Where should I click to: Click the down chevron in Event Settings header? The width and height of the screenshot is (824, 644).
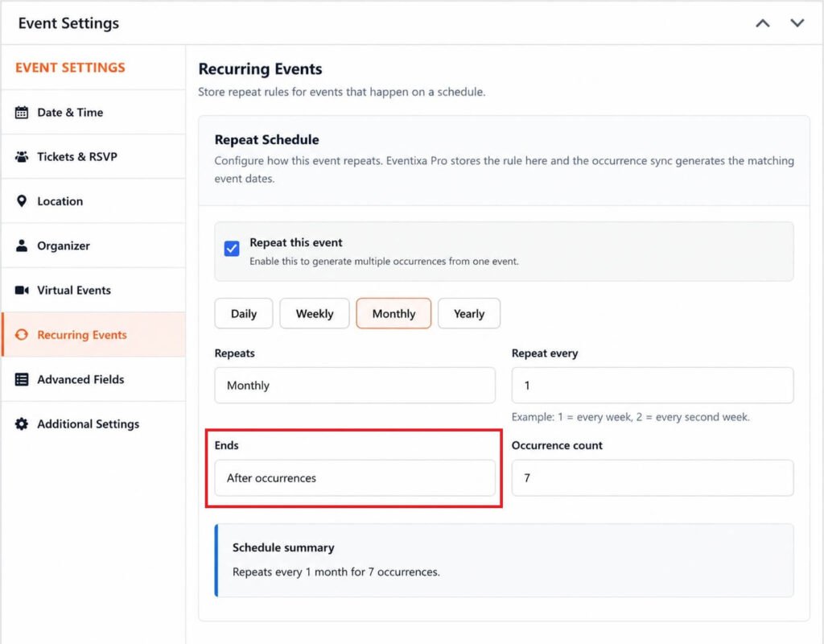[797, 23]
